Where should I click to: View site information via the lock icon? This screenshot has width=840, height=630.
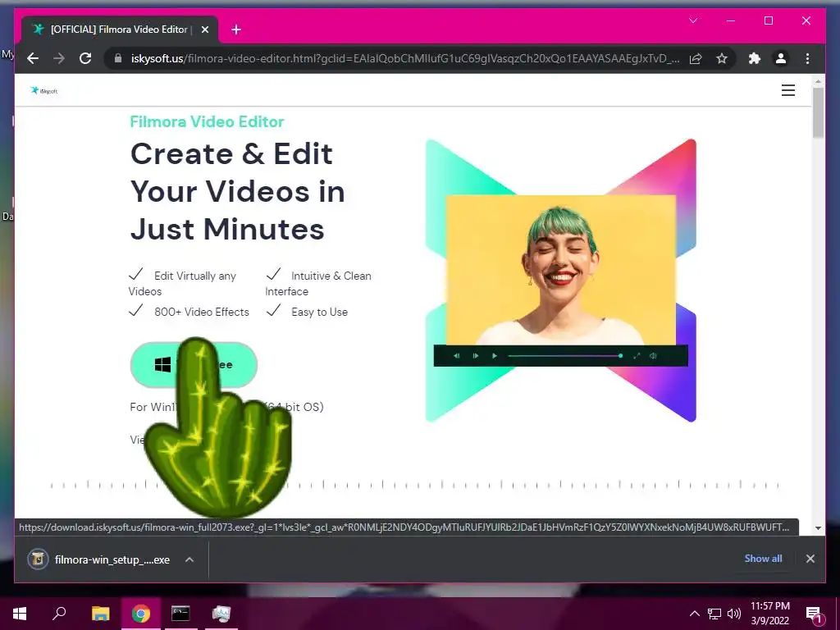coord(118,58)
